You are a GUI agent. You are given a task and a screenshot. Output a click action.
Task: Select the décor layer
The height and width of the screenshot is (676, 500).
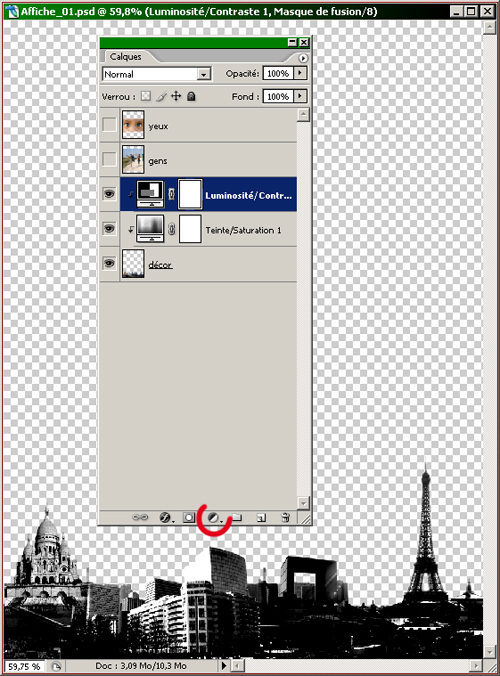pos(198,264)
